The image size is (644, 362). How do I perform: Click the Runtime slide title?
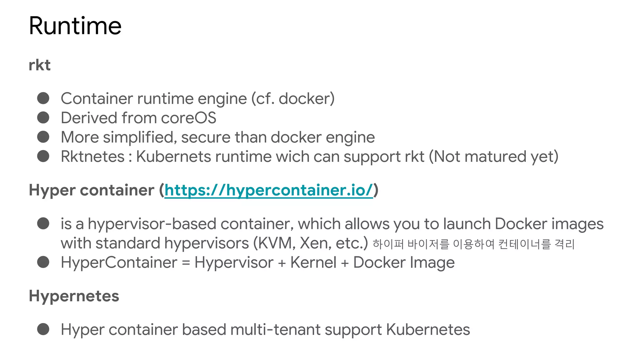click(x=75, y=25)
